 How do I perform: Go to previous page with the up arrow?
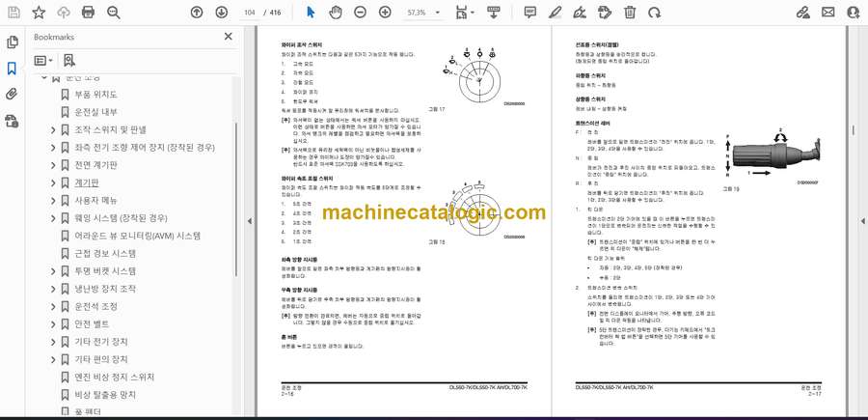(x=197, y=13)
